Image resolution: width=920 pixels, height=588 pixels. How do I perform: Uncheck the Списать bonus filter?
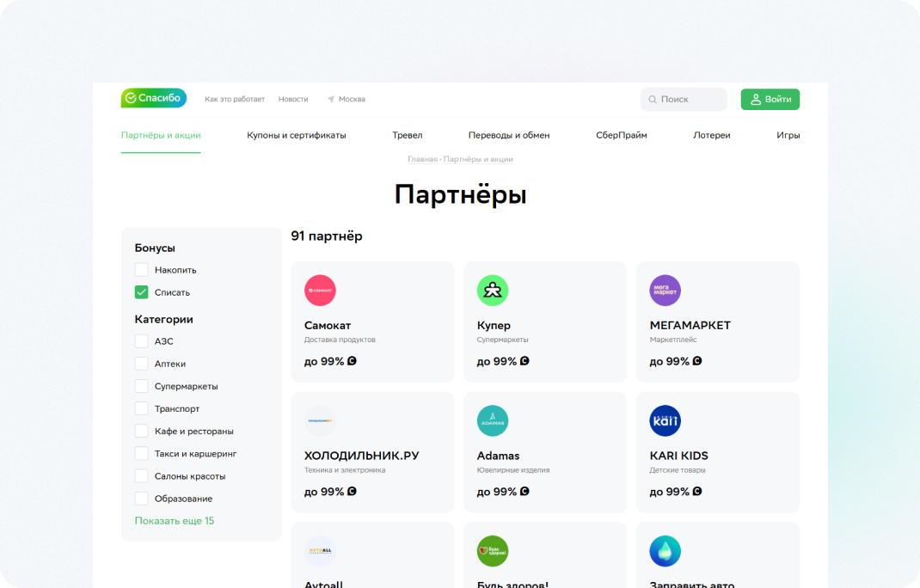(142, 292)
